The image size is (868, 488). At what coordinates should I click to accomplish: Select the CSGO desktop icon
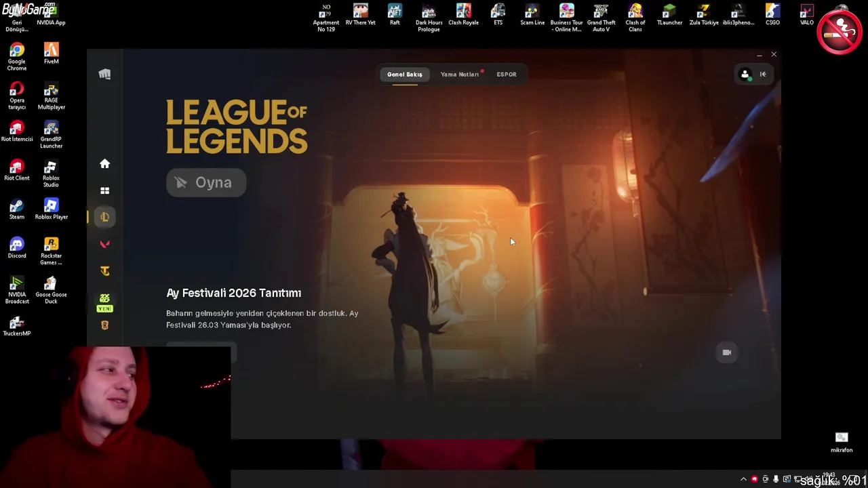(x=772, y=15)
